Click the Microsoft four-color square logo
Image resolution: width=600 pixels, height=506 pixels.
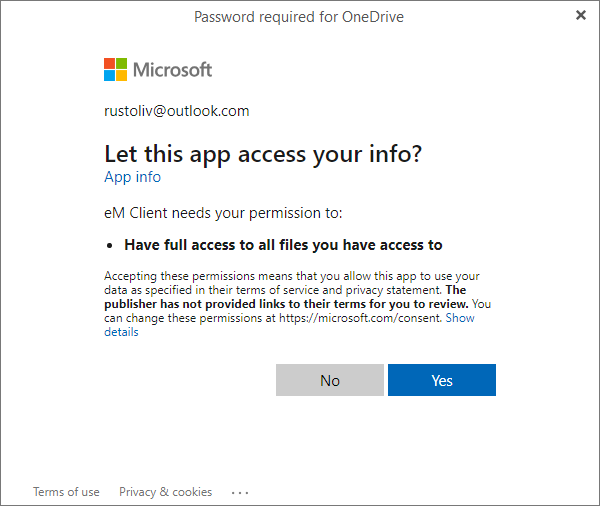pyautogui.click(x=116, y=70)
